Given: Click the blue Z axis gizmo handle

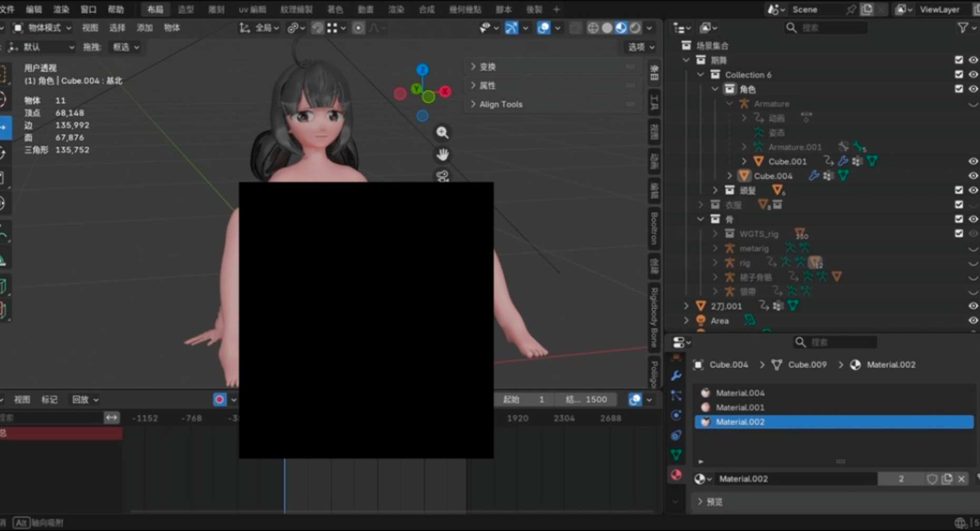Looking at the screenshot, I should (422, 70).
